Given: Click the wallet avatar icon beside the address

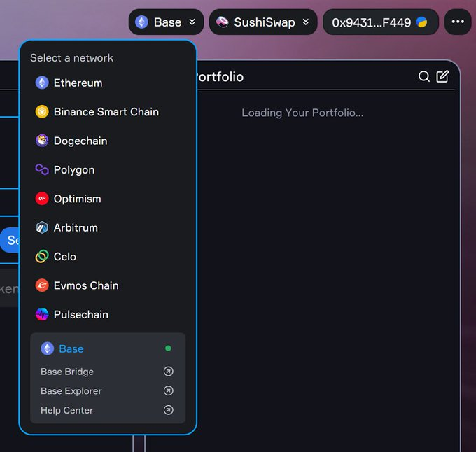Looking at the screenshot, I should click(x=421, y=22).
